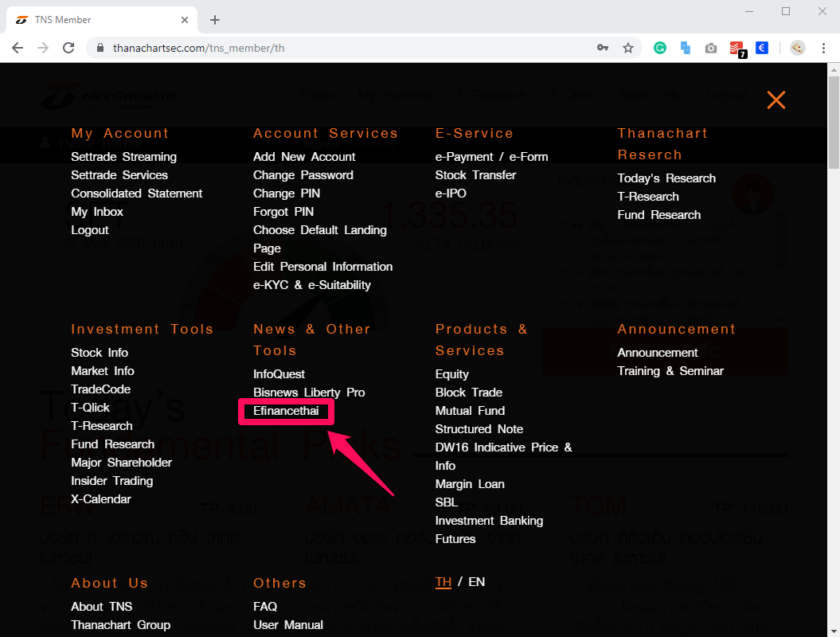Go to Stock Transfer
Image resolution: width=840 pixels, height=637 pixels.
click(x=475, y=175)
